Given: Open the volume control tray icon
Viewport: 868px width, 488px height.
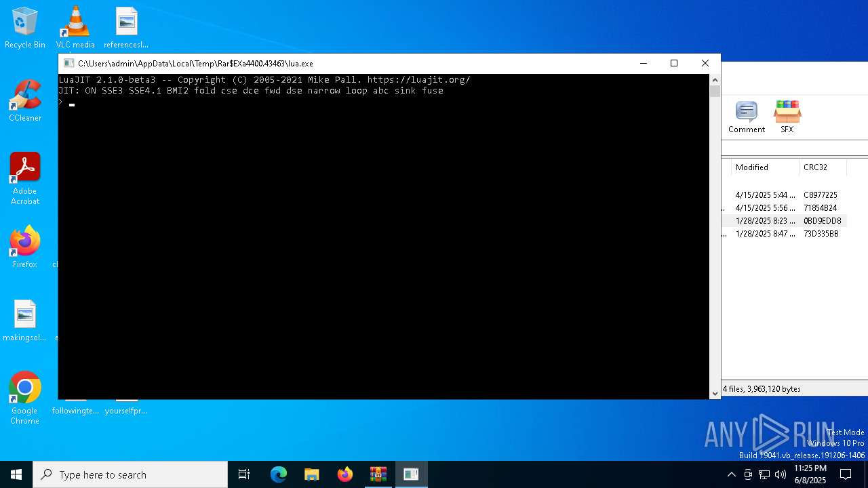Looking at the screenshot, I should click(x=781, y=474).
